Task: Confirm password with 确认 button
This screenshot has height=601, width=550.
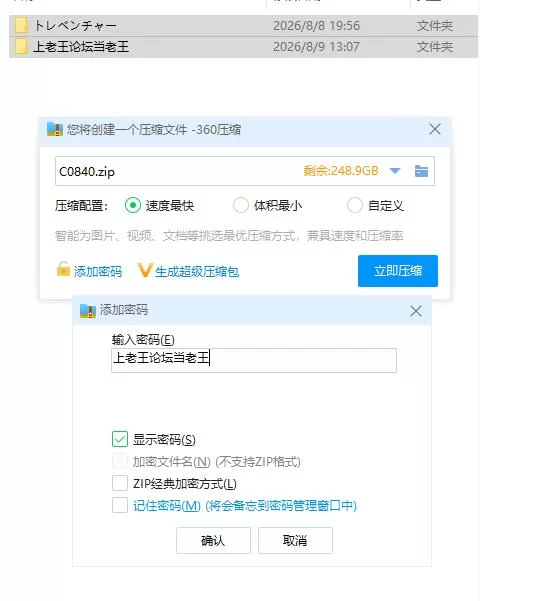Action: [x=213, y=540]
